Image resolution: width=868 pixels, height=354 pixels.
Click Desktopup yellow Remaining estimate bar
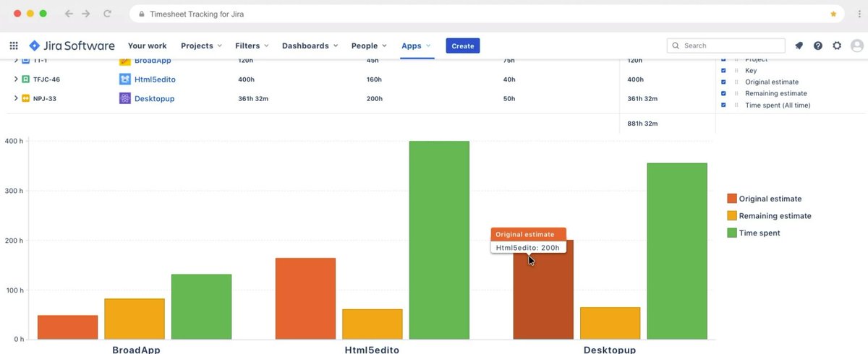(x=610, y=323)
